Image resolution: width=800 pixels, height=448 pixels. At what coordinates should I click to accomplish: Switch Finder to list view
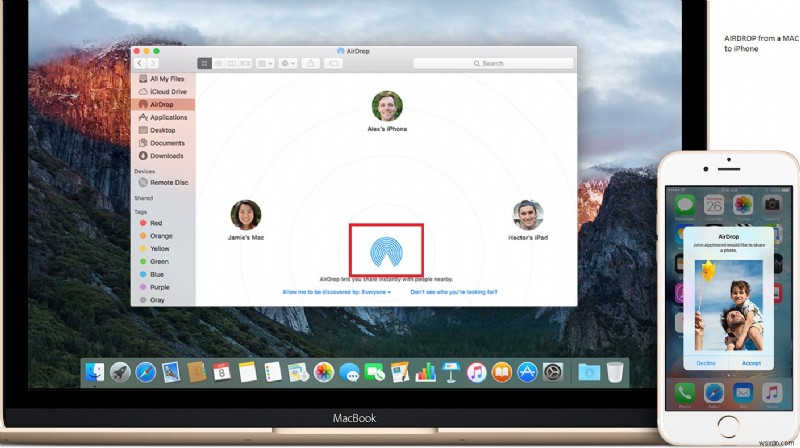218,63
